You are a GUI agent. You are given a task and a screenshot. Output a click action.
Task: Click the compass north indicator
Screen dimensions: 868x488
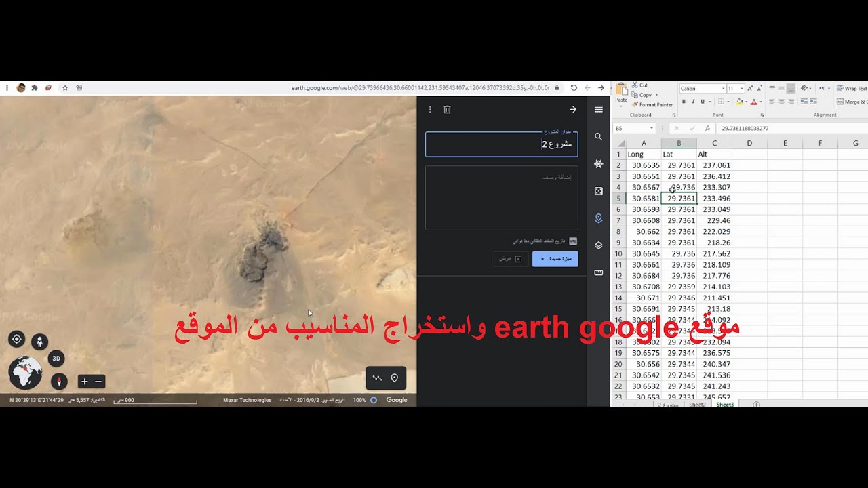click(x=59, y=382)
